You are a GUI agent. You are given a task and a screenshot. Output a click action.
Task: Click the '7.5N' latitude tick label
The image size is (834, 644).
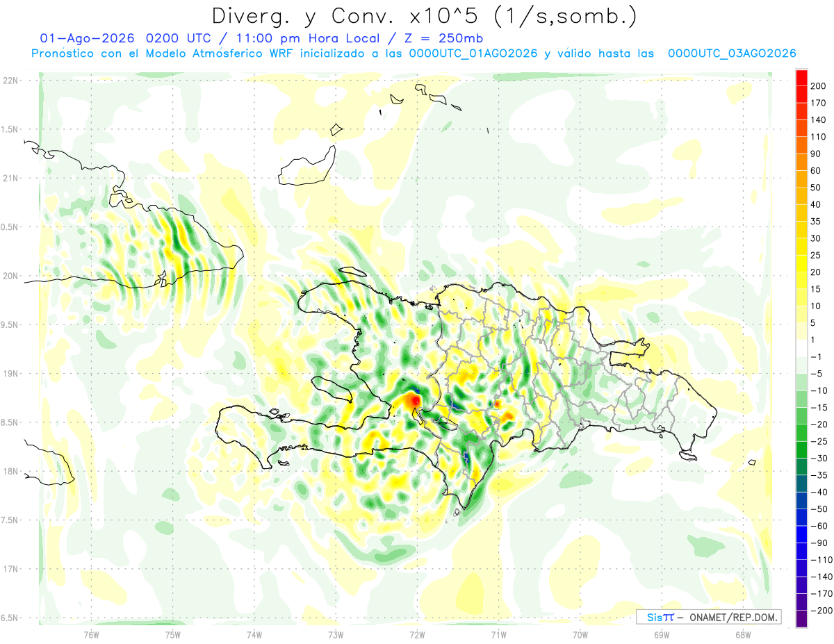[x=10, y=520]
